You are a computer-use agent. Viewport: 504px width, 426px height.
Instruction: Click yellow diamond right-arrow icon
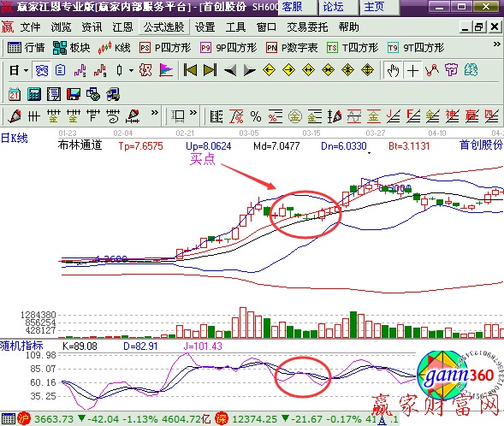288,70
